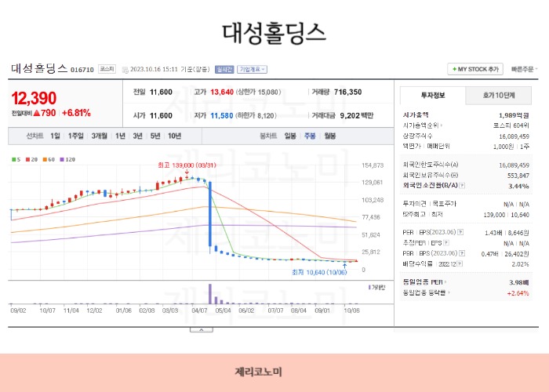Open the 기업개요 dropdown
Screen dimensions: 549x392
[x=252, y=69]
